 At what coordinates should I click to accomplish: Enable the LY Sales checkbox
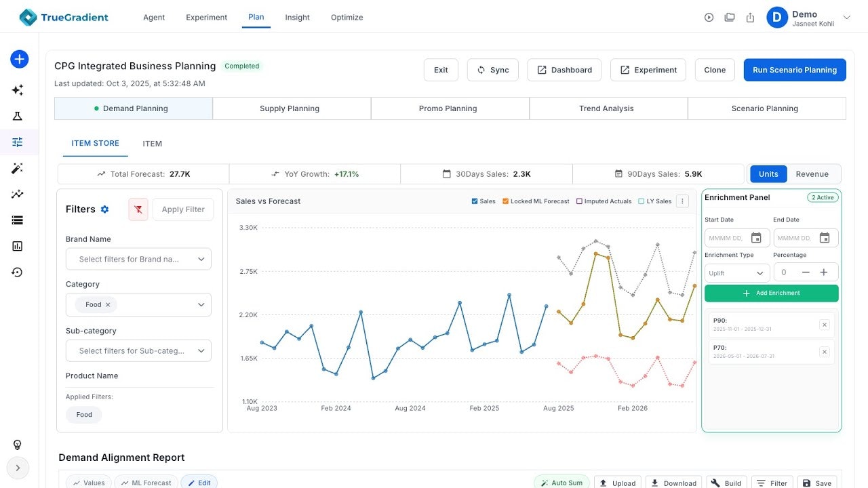coord(642,201)
